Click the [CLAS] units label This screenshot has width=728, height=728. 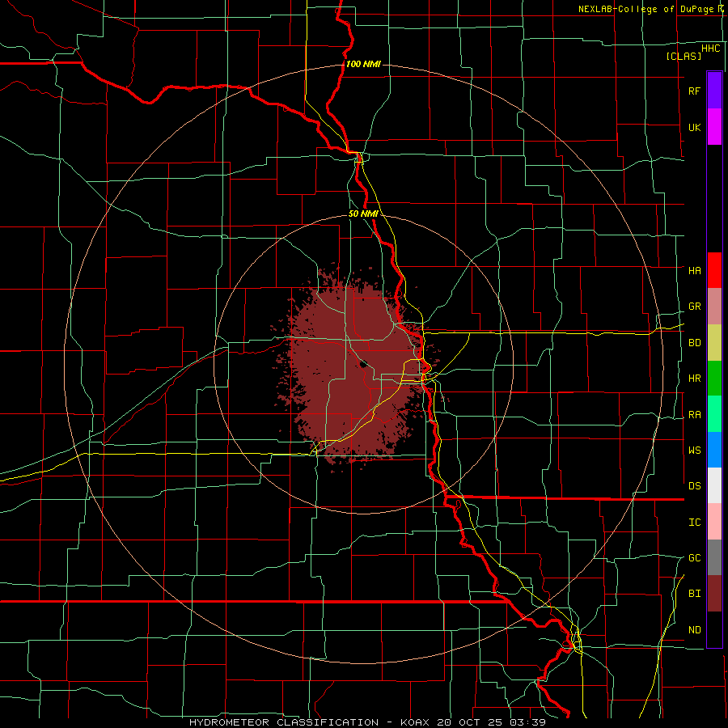(x=684, y=56)
